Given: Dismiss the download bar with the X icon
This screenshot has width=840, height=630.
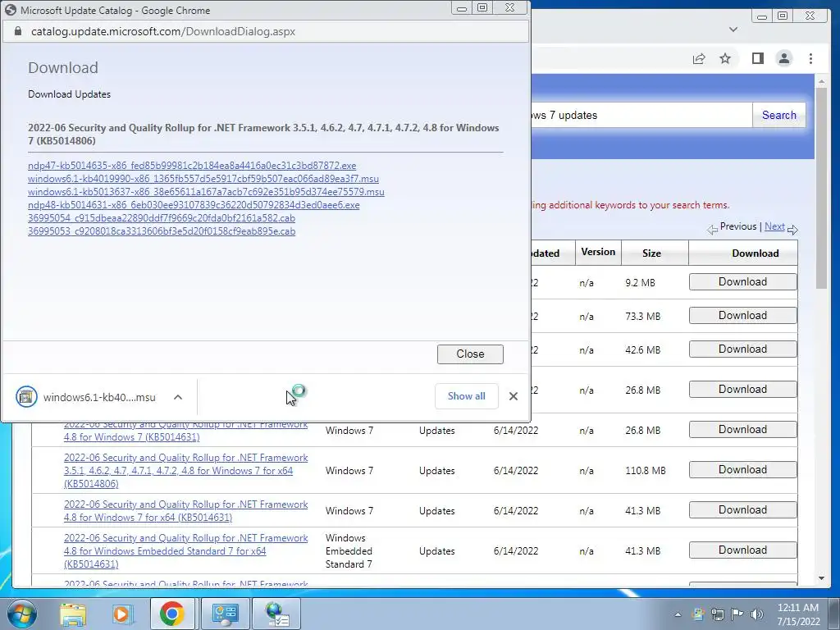Looking at the screenshot, I should click(514, 396).
